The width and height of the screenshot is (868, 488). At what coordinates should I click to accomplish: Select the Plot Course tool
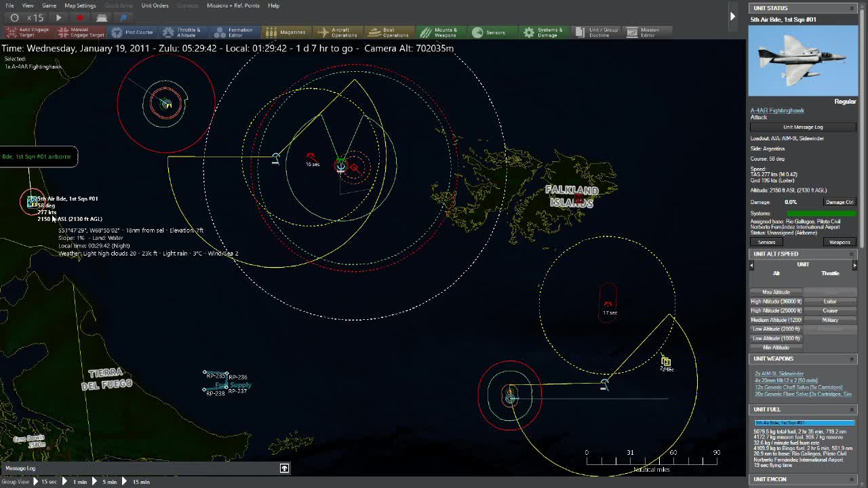click(133, 32)
